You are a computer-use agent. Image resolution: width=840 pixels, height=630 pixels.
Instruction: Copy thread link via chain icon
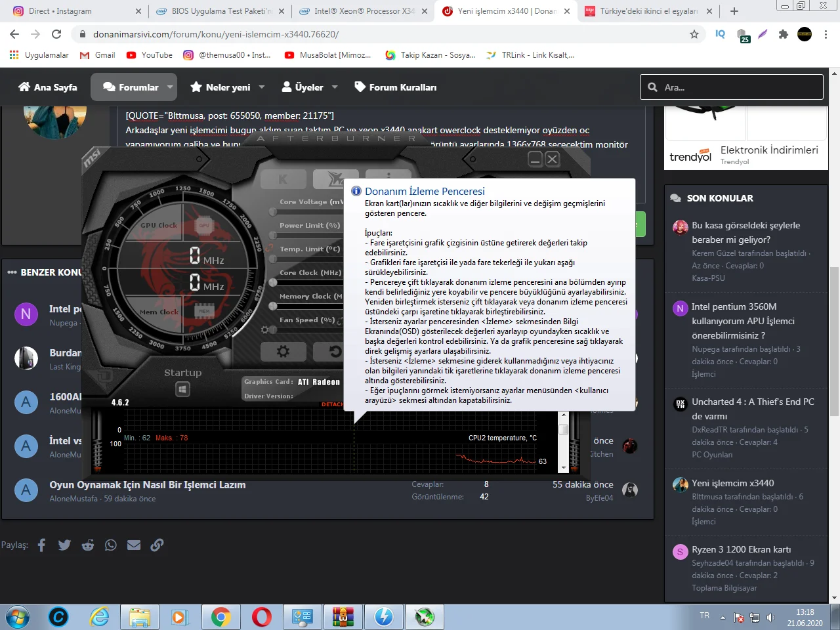(157, 545)
